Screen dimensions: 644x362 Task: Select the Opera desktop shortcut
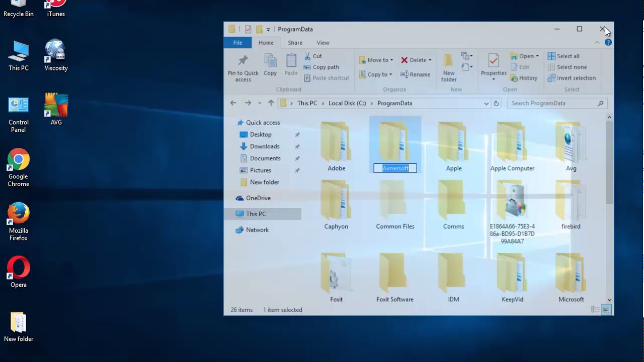pos(19,273)
